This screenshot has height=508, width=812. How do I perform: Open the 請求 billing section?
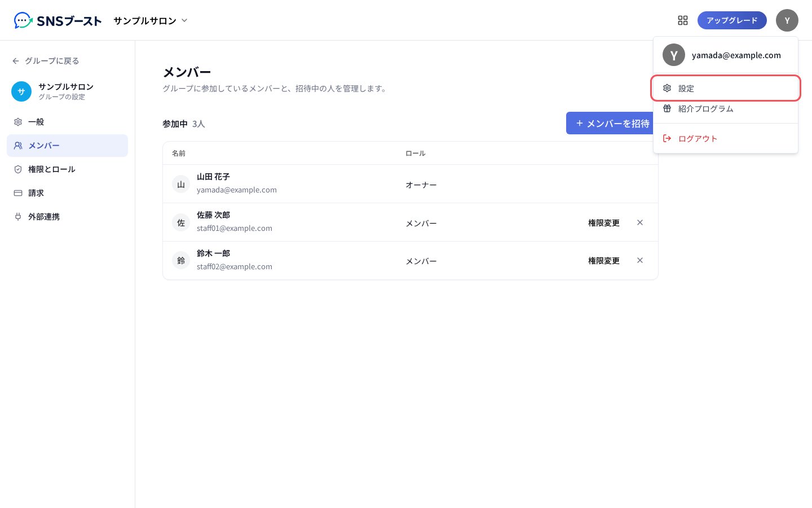pyautogui.click(x=68, y=193)
